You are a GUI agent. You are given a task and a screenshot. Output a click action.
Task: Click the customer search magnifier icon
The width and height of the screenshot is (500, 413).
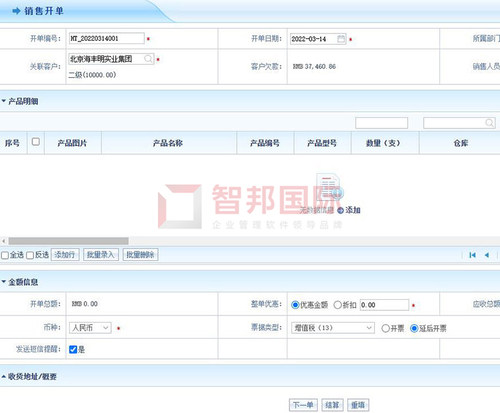click(148, 59)
